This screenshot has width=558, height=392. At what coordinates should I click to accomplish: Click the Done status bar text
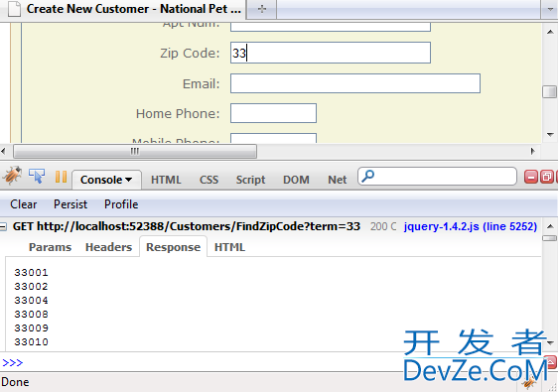[x=15, y=382]
